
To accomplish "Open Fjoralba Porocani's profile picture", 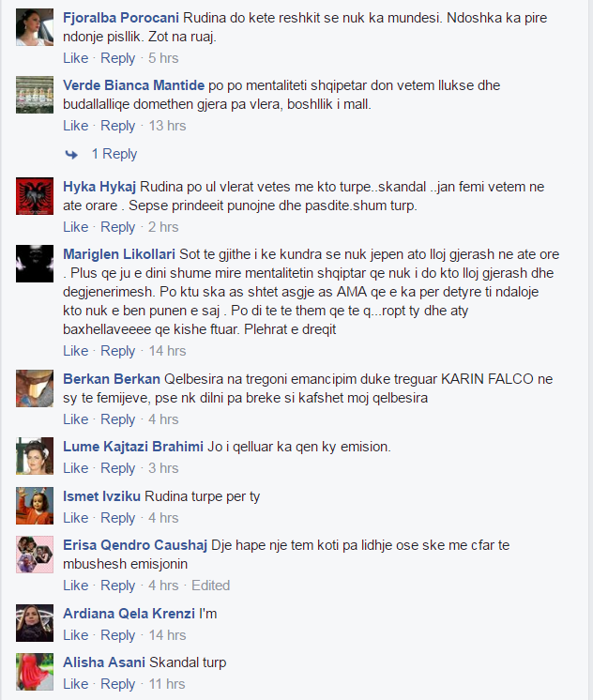I will point(35,27).
